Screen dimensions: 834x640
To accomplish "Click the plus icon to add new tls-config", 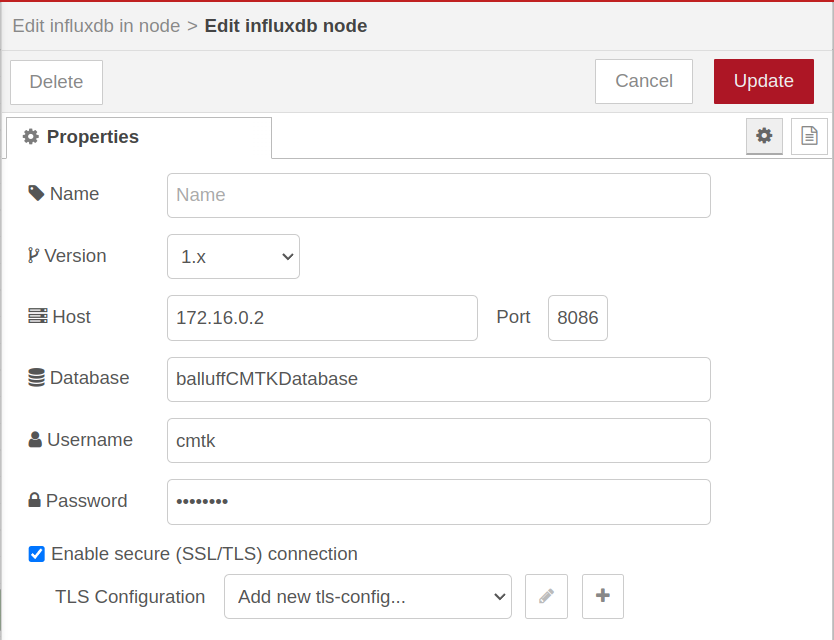I will pos(603,596).
